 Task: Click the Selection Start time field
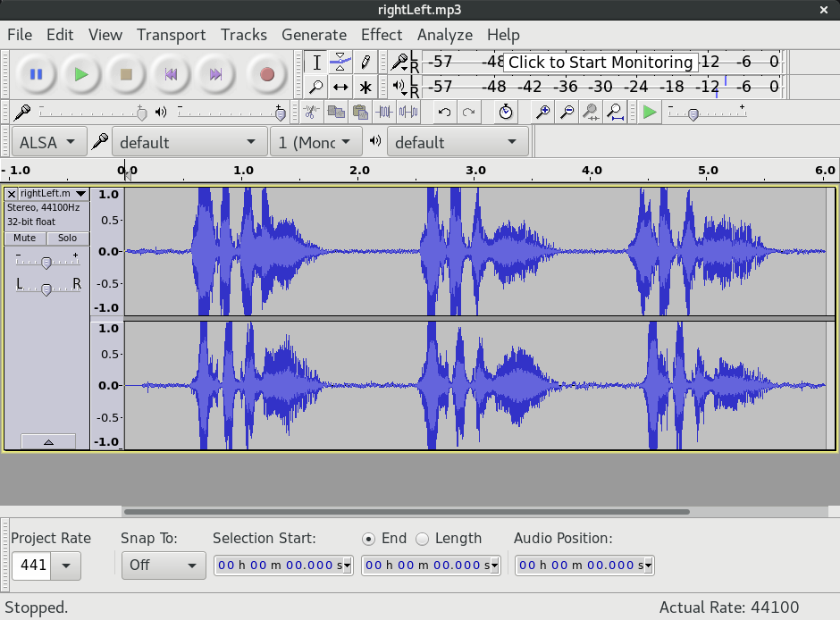coord(283,565)
